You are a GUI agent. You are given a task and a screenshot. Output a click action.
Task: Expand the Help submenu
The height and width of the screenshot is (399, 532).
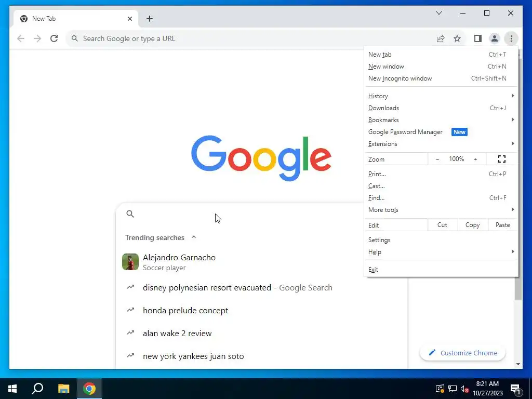441,252
